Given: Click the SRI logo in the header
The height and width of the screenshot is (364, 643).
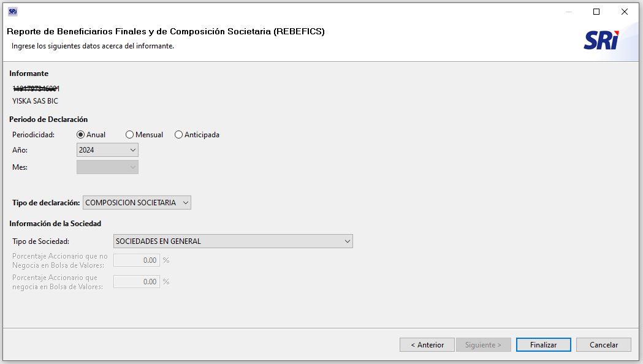Looking at the screenshot, I should pyautogui.click(x=601, y=40).
